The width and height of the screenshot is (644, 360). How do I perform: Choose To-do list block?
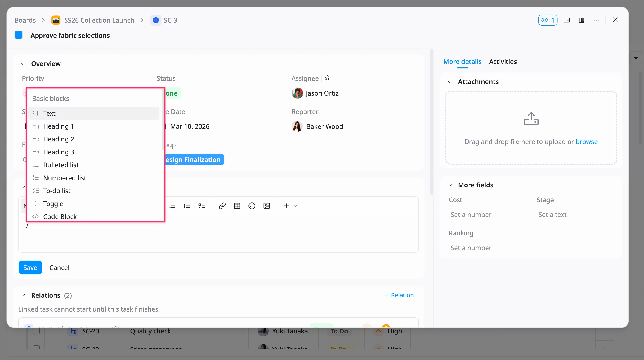[94, 191]
